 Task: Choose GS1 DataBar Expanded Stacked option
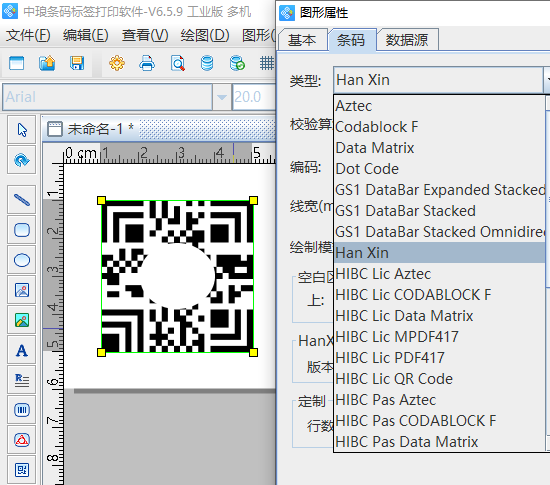[x=439, y=190]
